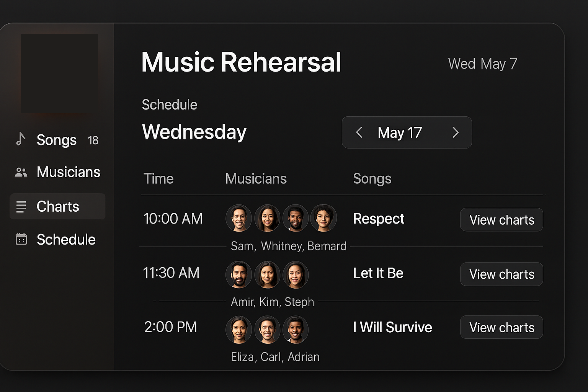Open Musicians via the people icon

(20, 172)
